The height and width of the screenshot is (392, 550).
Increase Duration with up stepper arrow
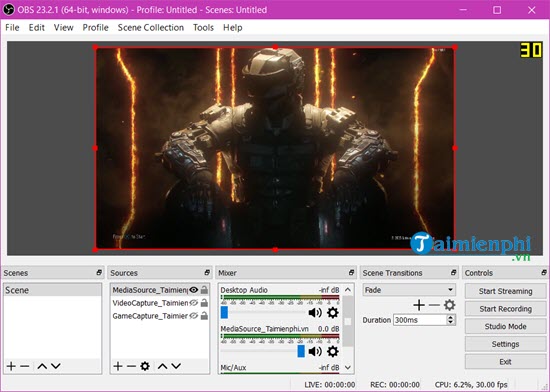coord(451,317)
